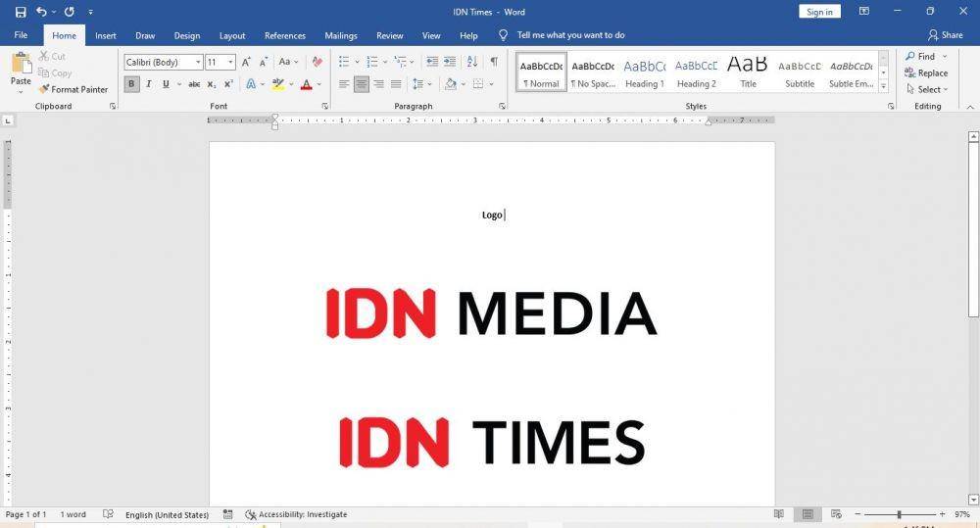
Task: Justify the paragraph text
Action: tap(396, 83)
